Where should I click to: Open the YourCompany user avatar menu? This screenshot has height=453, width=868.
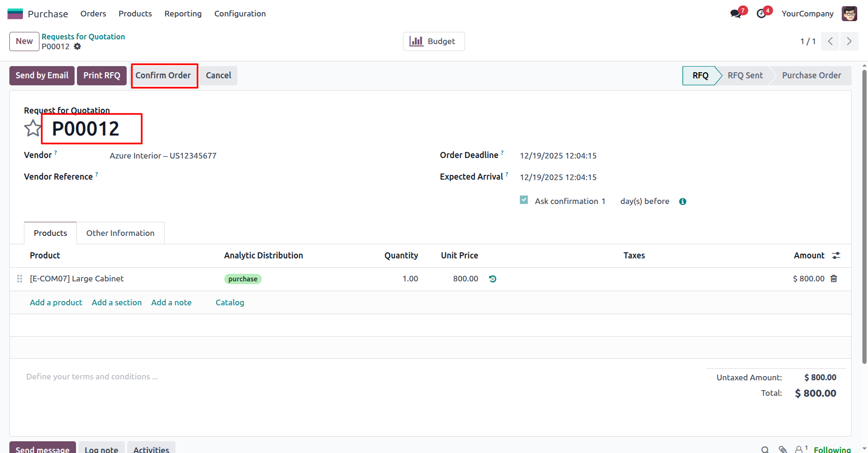pyautogui.click(x=849, y=14)
